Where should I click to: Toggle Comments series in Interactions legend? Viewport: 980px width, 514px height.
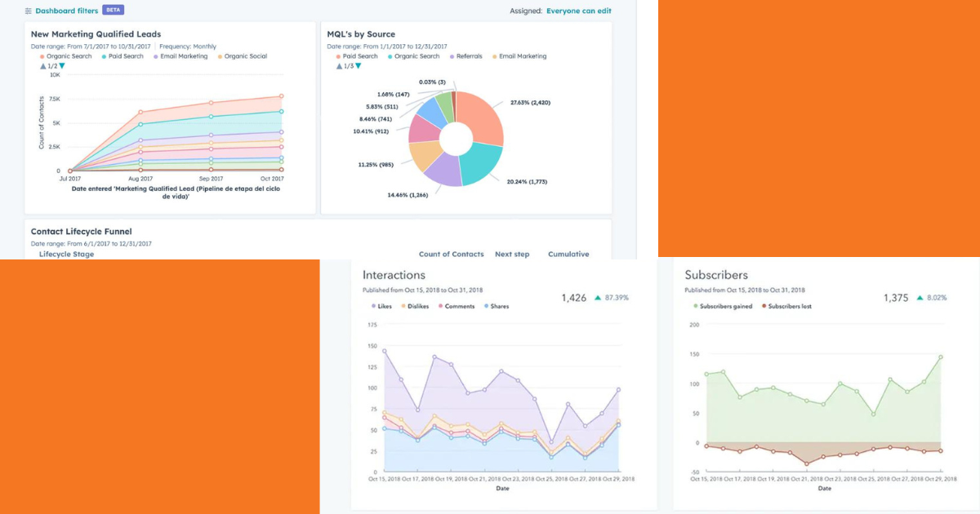click(456, 307)
